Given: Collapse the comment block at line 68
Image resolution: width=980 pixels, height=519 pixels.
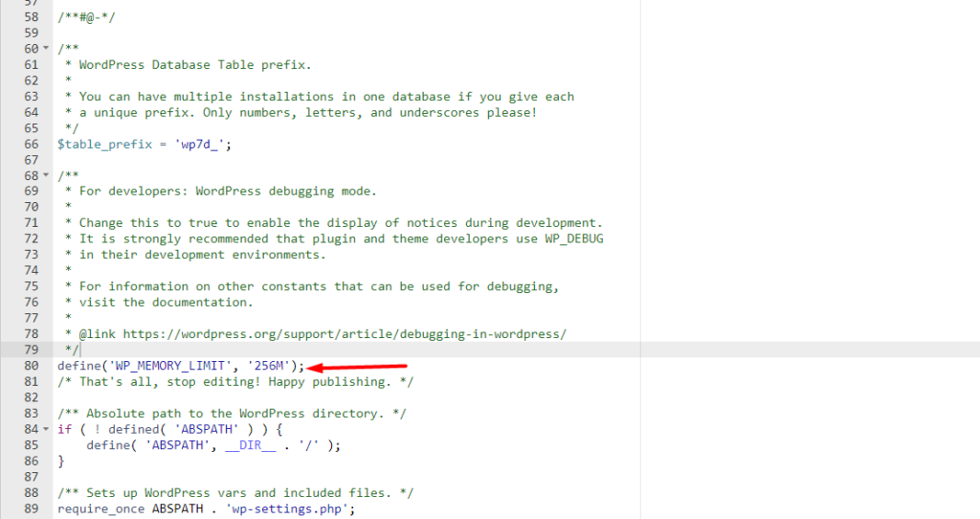Looking at the screenshot, I should [x=46, y=175].
